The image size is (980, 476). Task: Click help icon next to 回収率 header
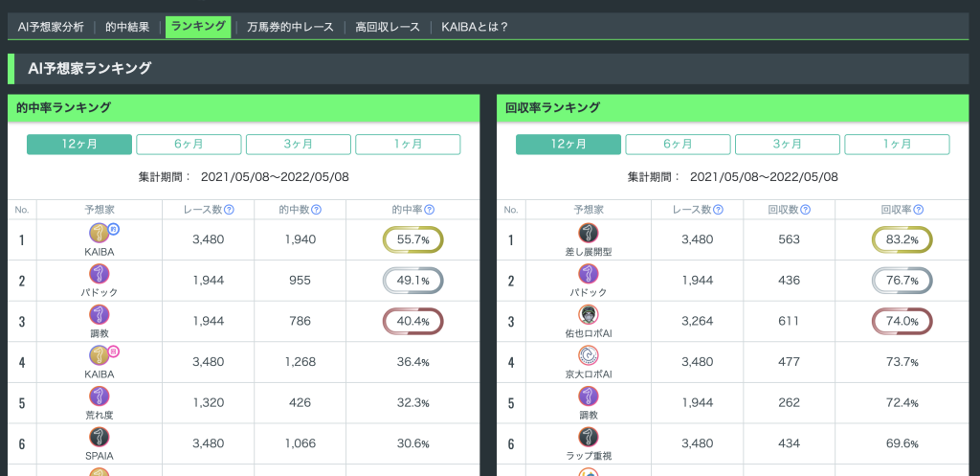[918, 210]
